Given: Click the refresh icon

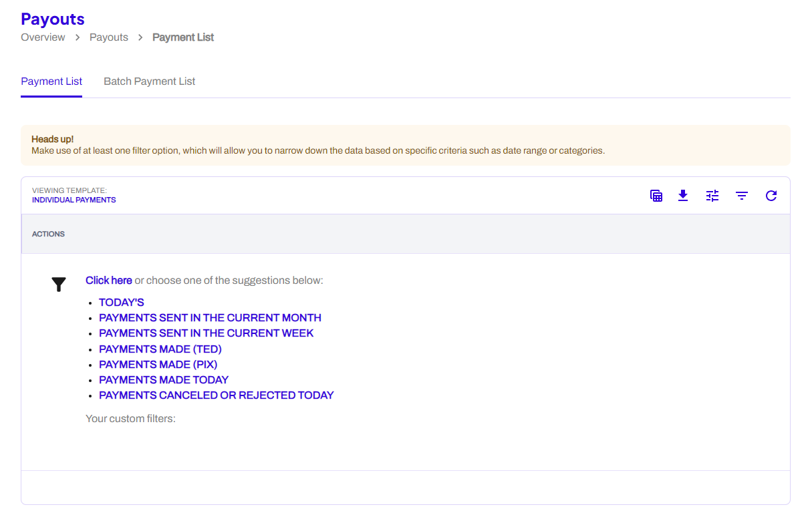Looking at the screenshot, I should click(771, 196).
